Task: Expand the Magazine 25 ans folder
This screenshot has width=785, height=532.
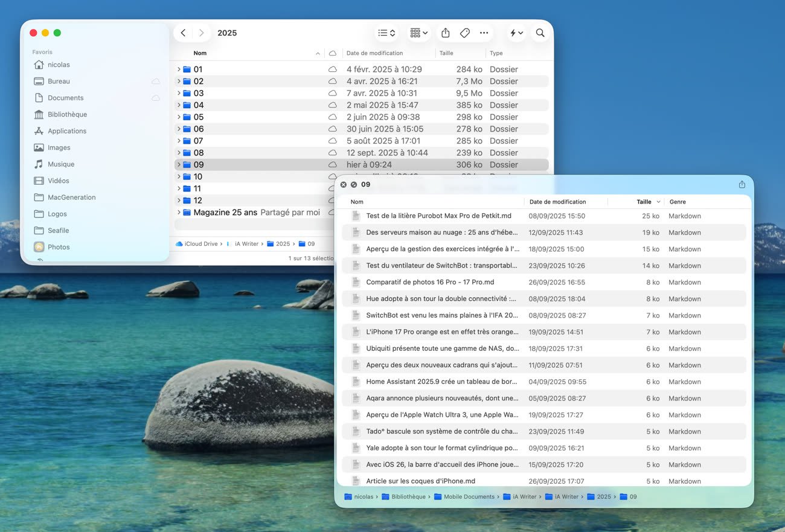Action: point(179,213)
